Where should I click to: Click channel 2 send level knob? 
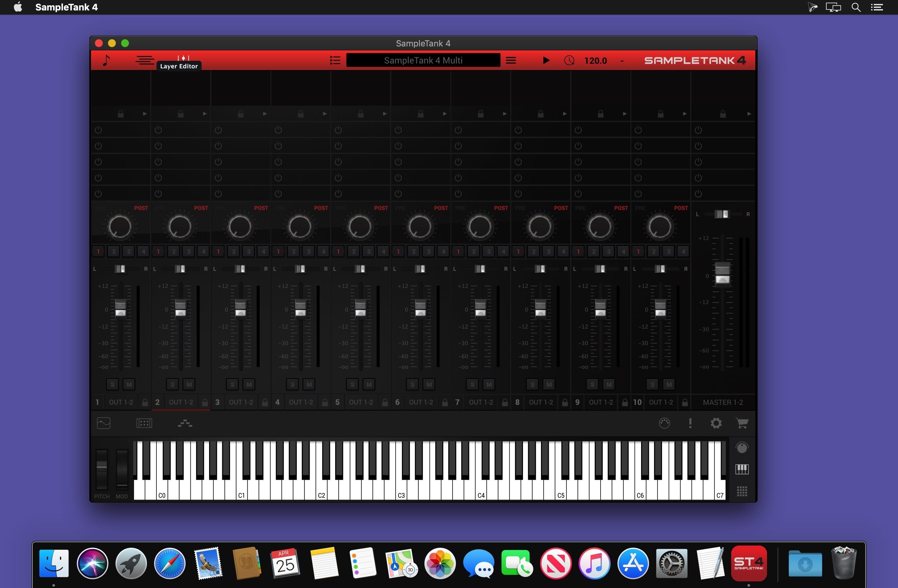[180, 227]
